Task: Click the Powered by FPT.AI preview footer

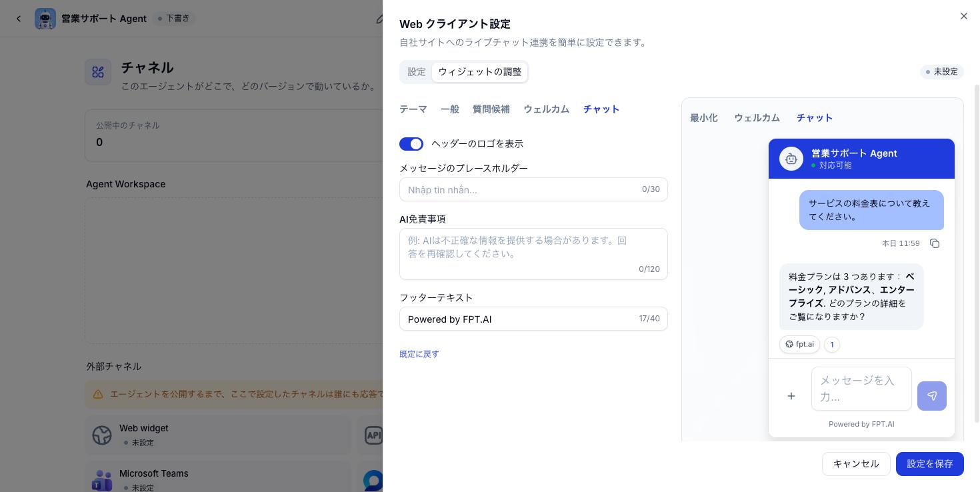Action: [861, 424]
